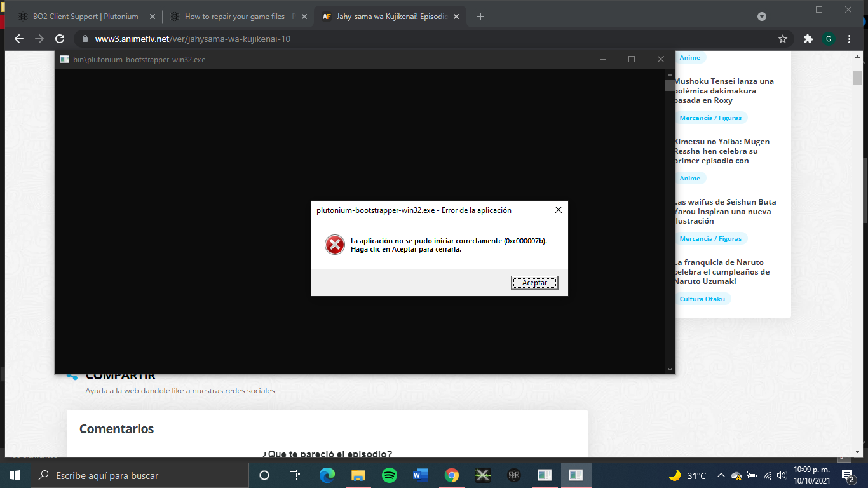Open the Windows Start menu

pyautogui.click(x=15, y=475)
